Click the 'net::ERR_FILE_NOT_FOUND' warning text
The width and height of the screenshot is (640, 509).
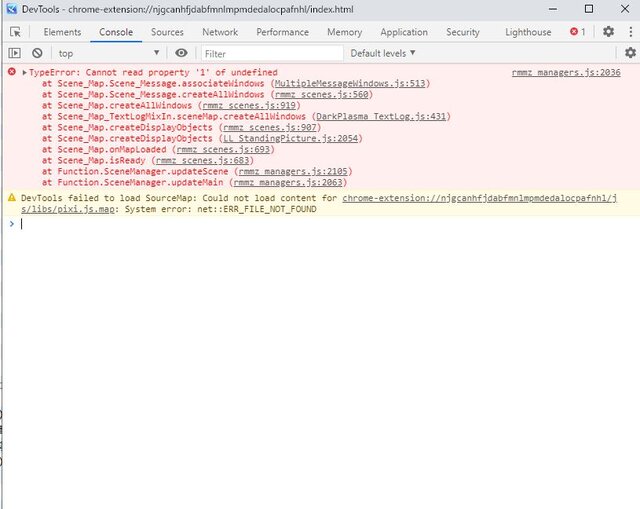click(x=257, y=209)
